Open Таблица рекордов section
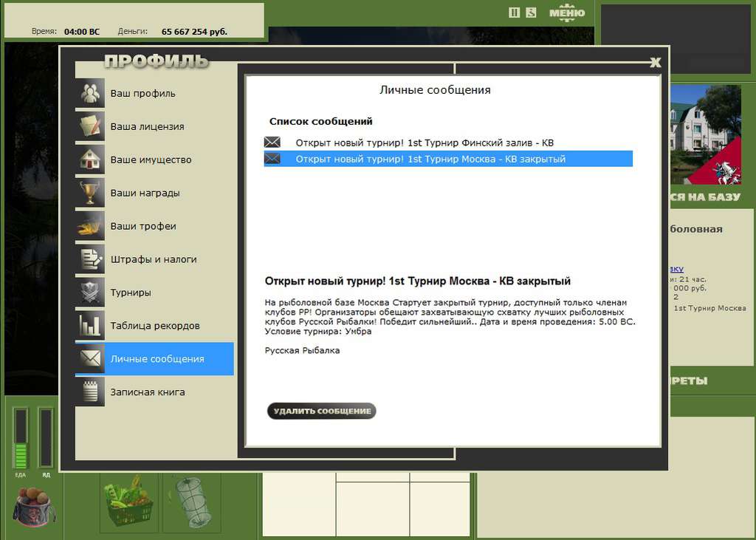The image size is (756, 540). [154, 325]
